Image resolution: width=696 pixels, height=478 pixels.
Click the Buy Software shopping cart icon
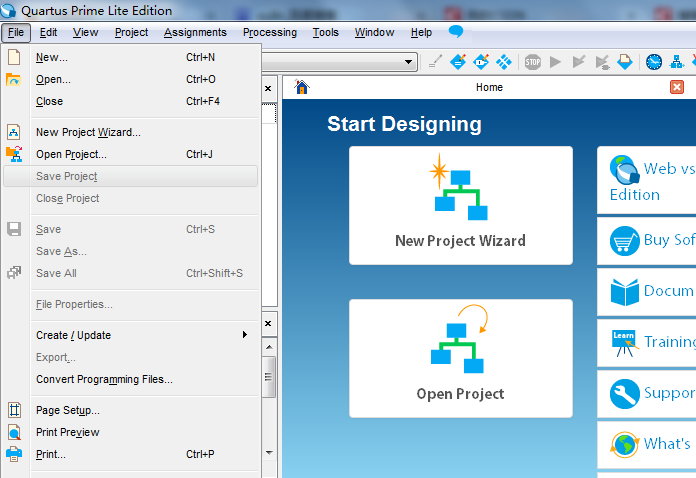click(x=625, y=240)
